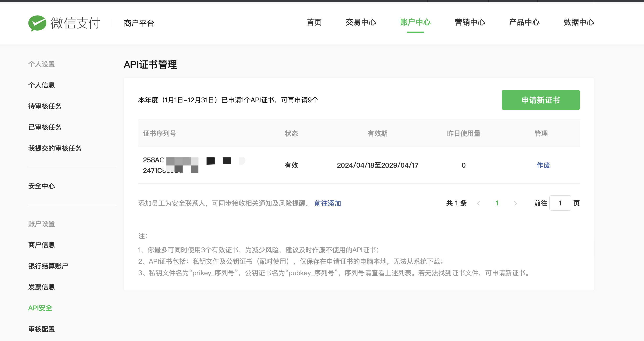Open 待审核任务 in the sidebar
This screenshot has width=644, height=341.
(45, 106)
